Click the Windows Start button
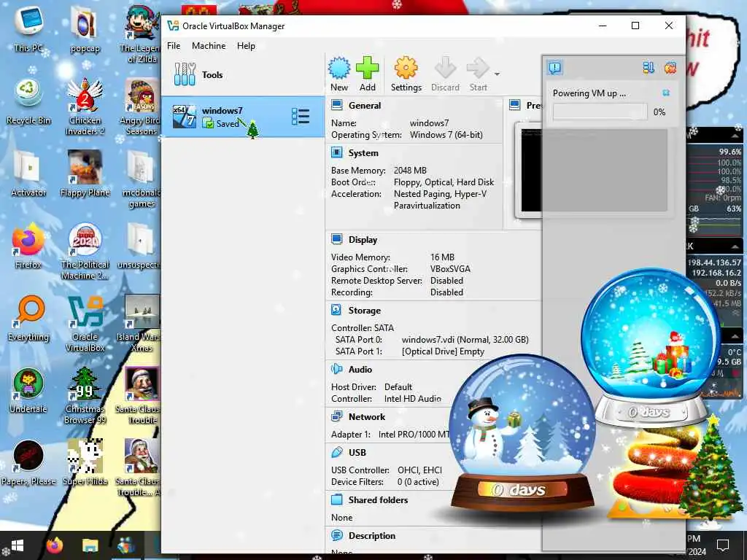This screenshot has width=747, height=560. (x=18, y=545)
